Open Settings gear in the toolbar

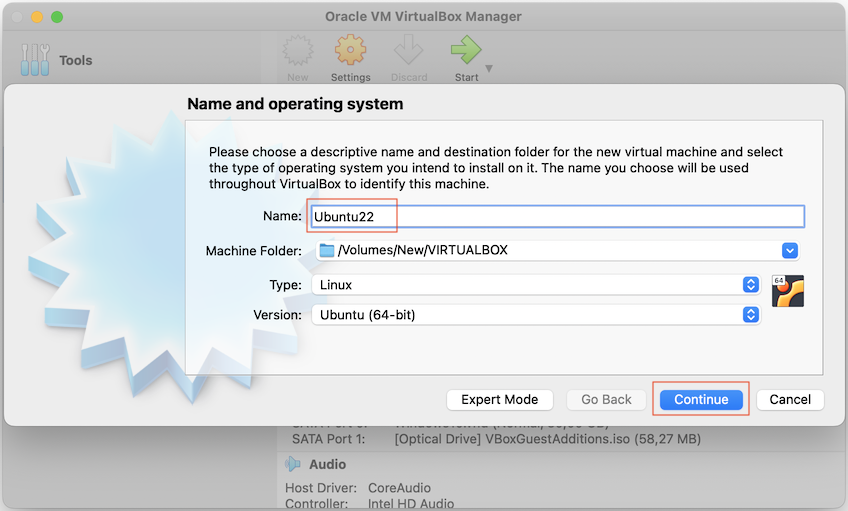pos(350,50)
